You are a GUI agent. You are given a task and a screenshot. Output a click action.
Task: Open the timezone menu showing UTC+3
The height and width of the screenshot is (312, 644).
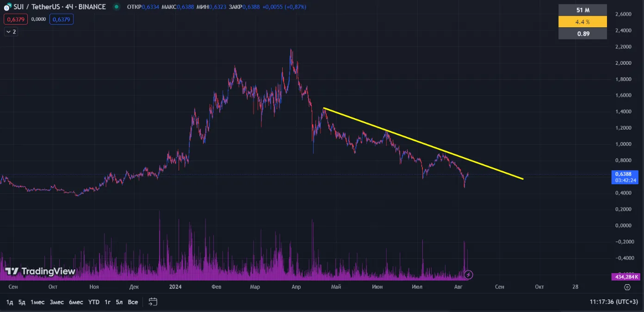tap(614, 302)
